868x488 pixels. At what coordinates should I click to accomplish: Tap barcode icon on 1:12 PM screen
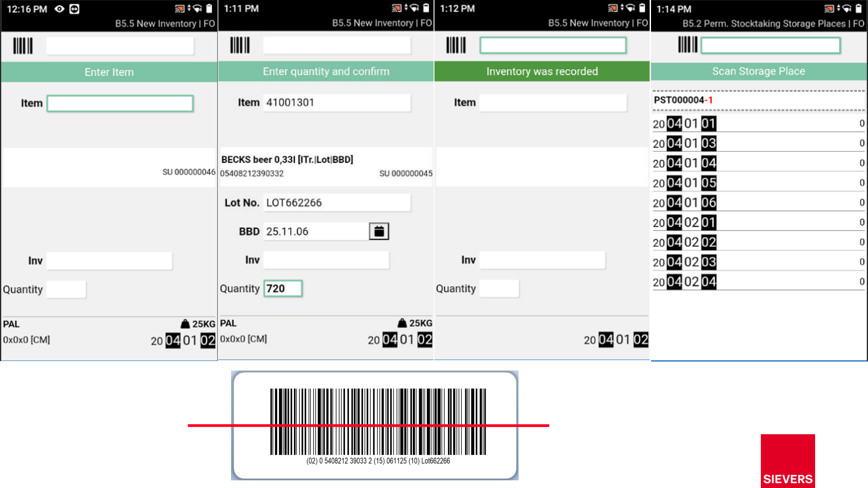(x=456, y=45)
